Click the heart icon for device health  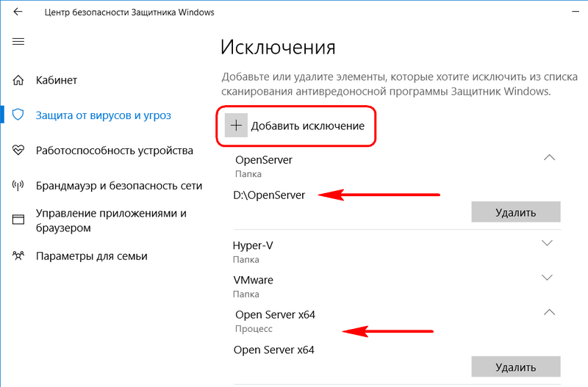[x=18, y=151]
